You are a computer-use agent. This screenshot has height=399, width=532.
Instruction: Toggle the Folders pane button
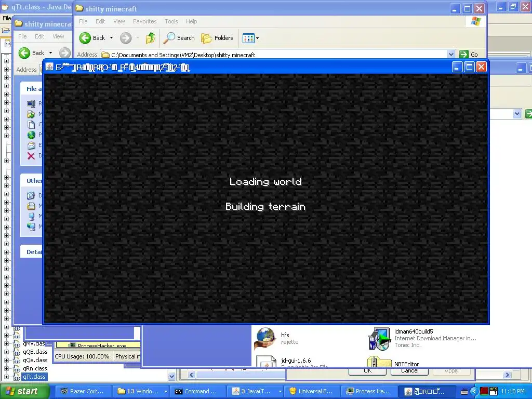[x=217, y=38]
